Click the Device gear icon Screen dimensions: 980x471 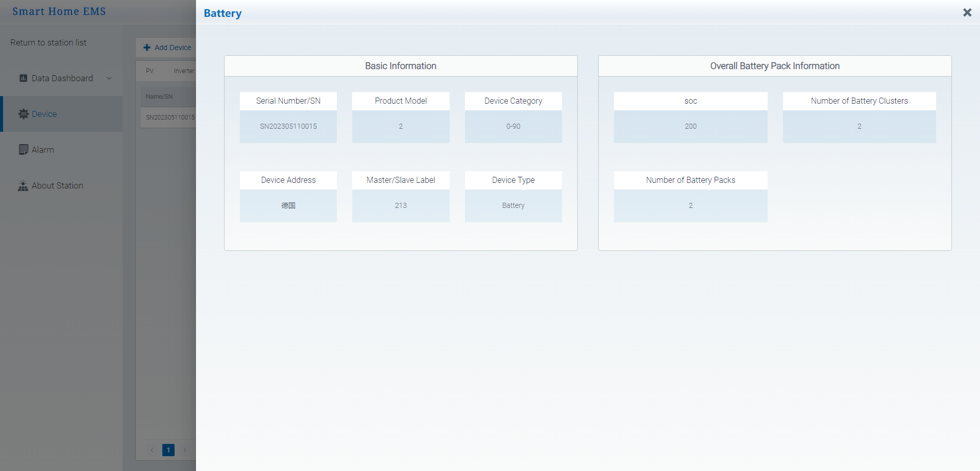[x=23, y=114]
